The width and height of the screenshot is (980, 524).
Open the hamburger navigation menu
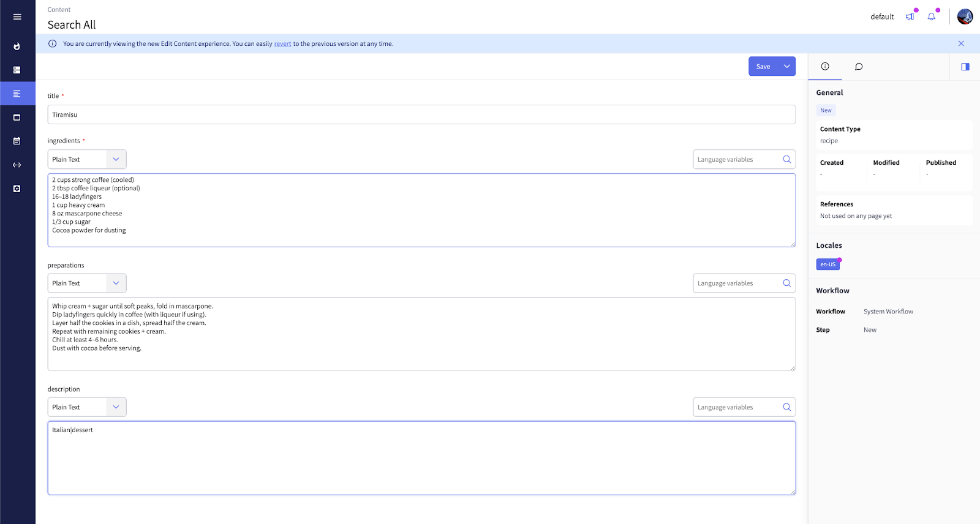[17, 17]
